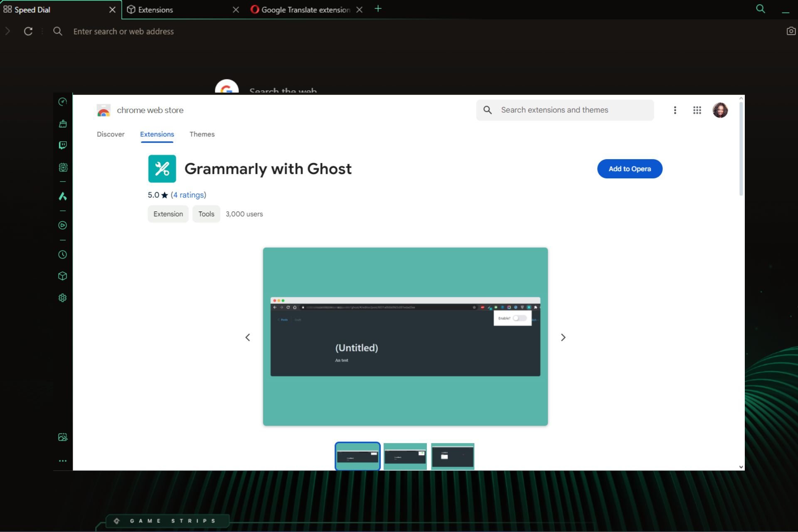
Task: Click the Grammarly with Ghost extension icon
Action: point(162,169)
